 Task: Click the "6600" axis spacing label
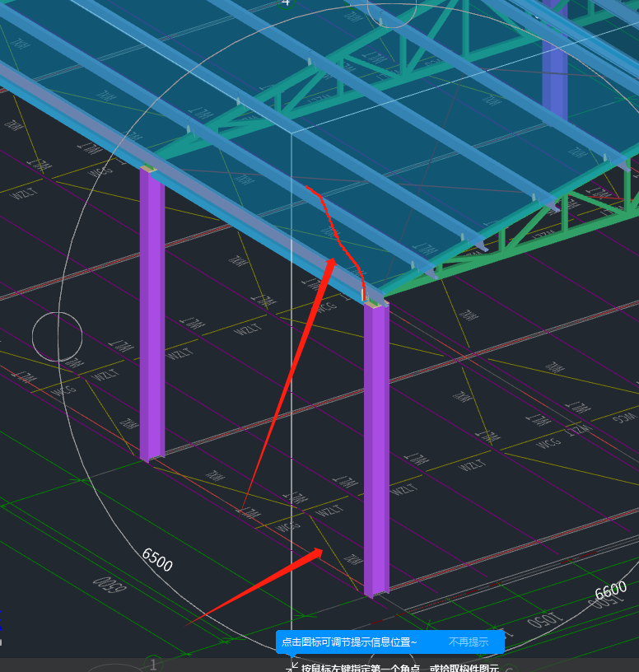[x=610, y=591]
